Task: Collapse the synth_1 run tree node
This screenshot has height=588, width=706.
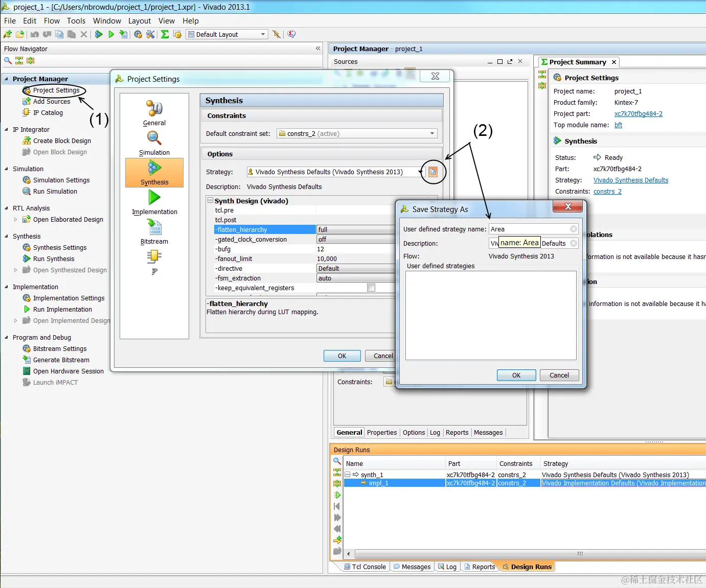Action: pyautogui.click(x=348, y=475)
